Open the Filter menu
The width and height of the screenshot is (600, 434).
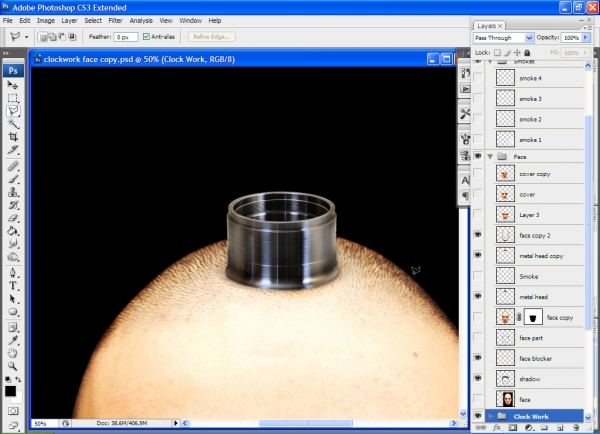(115, 21)
